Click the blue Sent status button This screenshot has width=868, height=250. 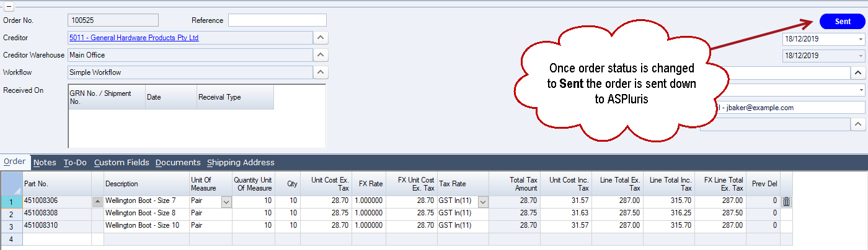coord(842,21)
